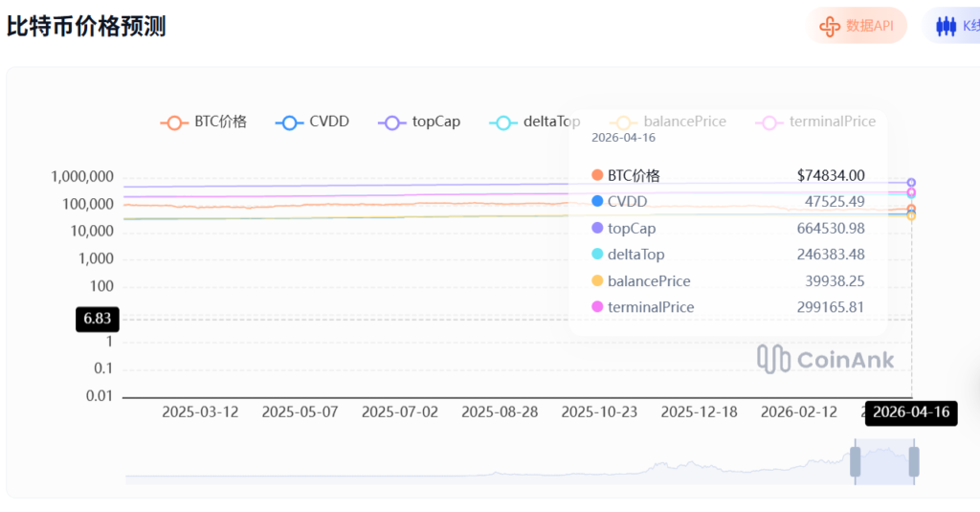Click the 2025-03-12 x-axis date label
980x512 pixels.
click(x=200, y=412)
